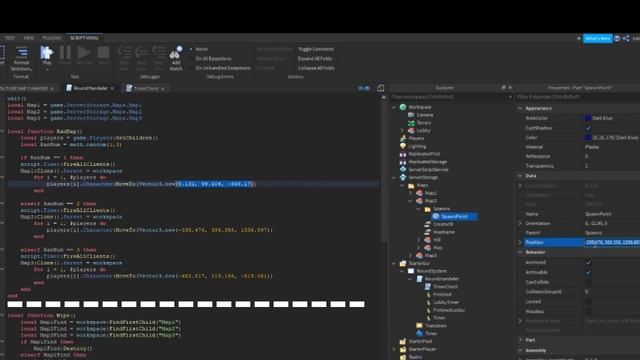640x360 pixels.
Task: Click the Terrain icon in Explorer
Action: click(x=411, y=122)
